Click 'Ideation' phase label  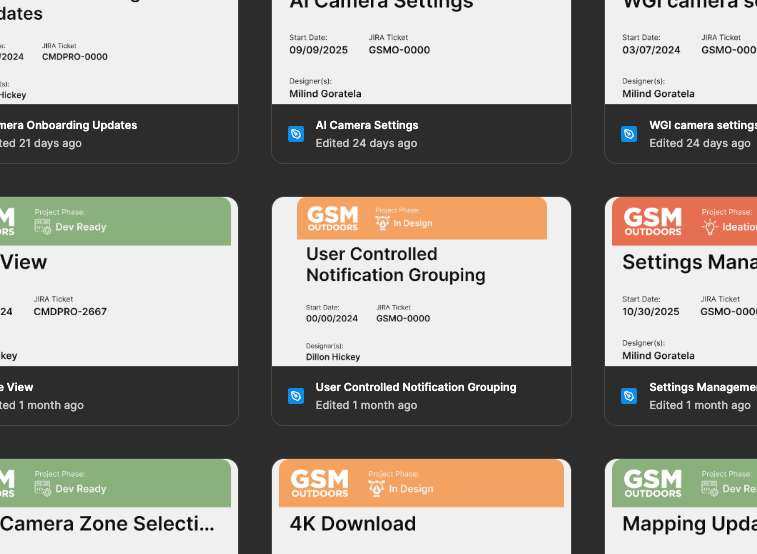tap(740, 227)
